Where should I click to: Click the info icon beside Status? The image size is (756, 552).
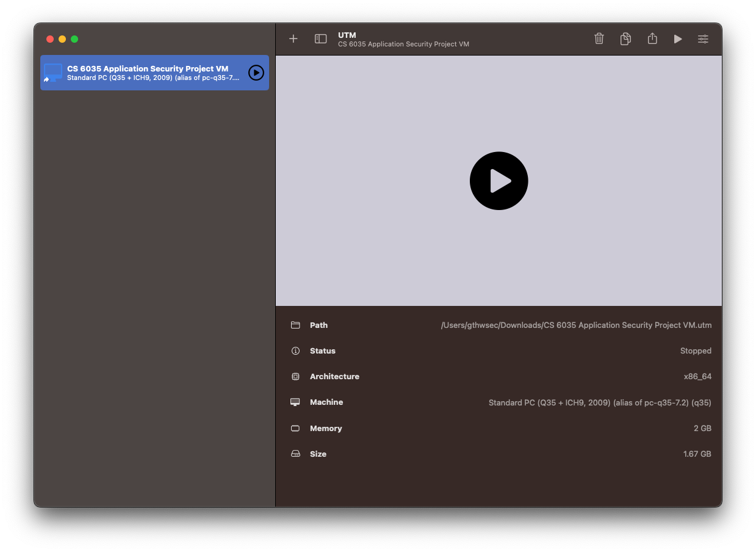(x=295, y=350)
